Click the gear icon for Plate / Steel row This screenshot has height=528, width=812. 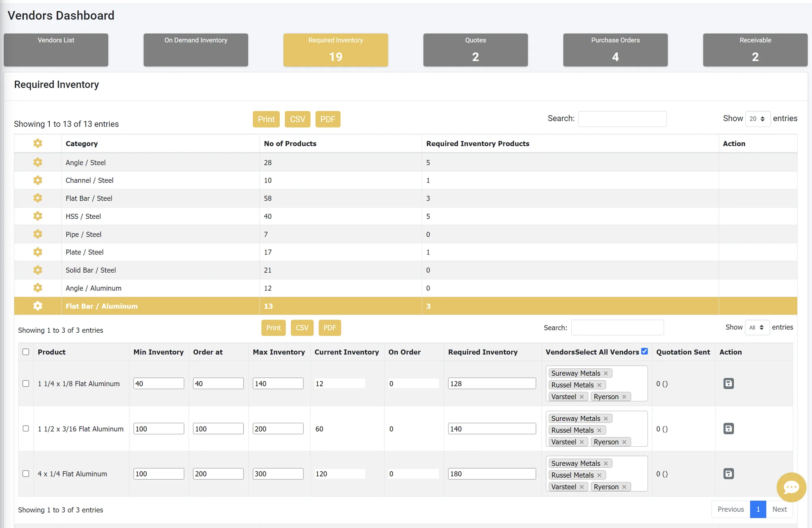click(x=38, y=252)
